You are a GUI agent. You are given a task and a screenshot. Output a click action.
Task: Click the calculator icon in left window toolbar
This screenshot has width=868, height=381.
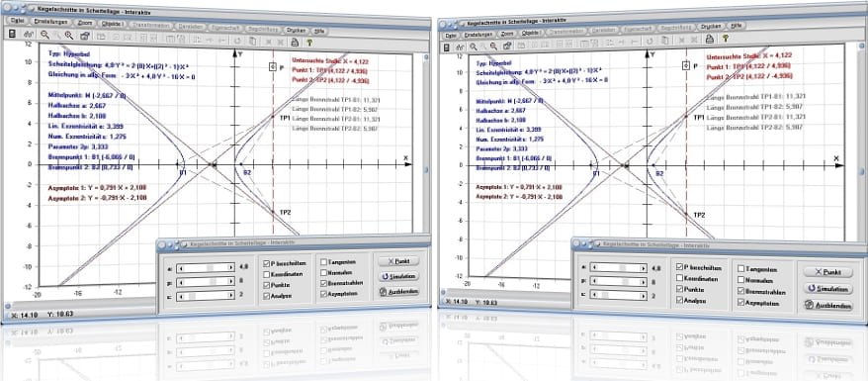tap(12, 34)
